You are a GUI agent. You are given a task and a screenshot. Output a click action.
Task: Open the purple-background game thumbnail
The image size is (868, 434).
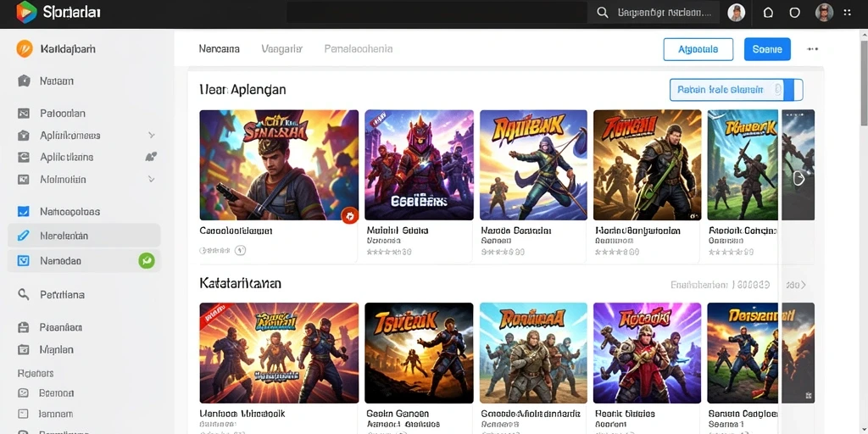point(647,353)
